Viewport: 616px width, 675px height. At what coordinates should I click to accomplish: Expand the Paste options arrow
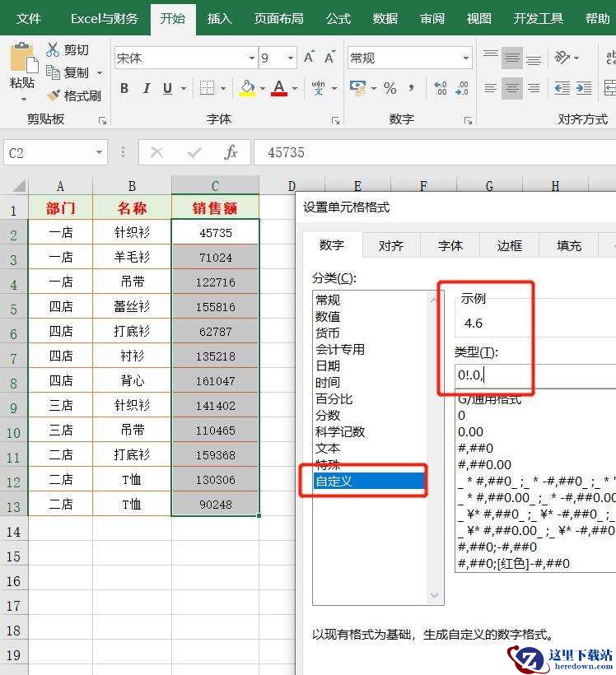pyautogui.click(x=24, y=100)
